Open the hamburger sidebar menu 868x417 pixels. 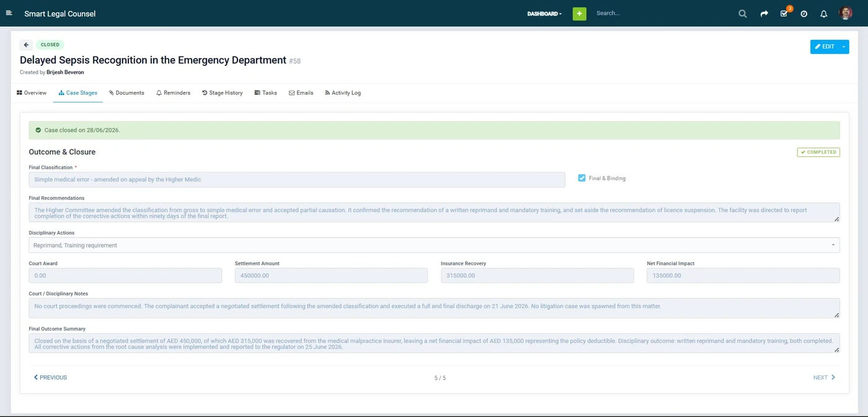(9, 13)
